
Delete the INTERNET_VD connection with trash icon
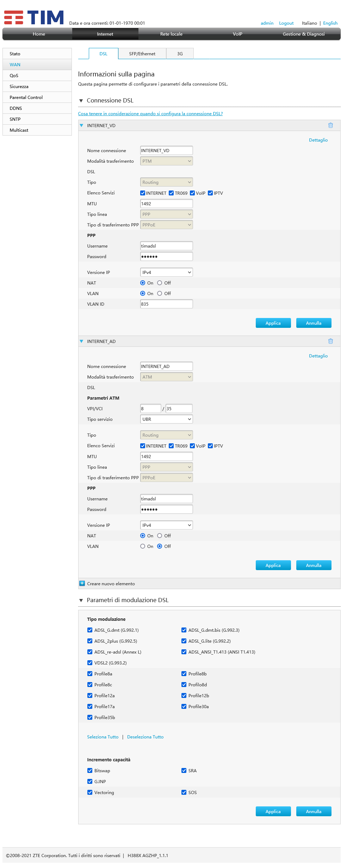pos(330,125)
